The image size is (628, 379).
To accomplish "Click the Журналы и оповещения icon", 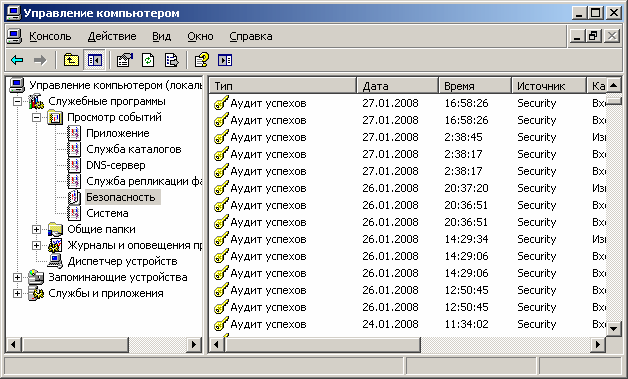I will pyautogui.click(x=55, y=246).
